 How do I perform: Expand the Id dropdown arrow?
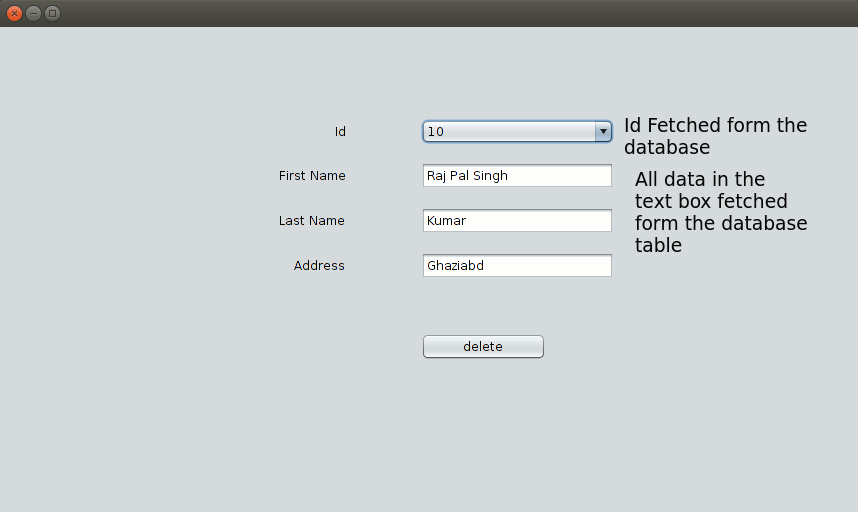(602, 131)
